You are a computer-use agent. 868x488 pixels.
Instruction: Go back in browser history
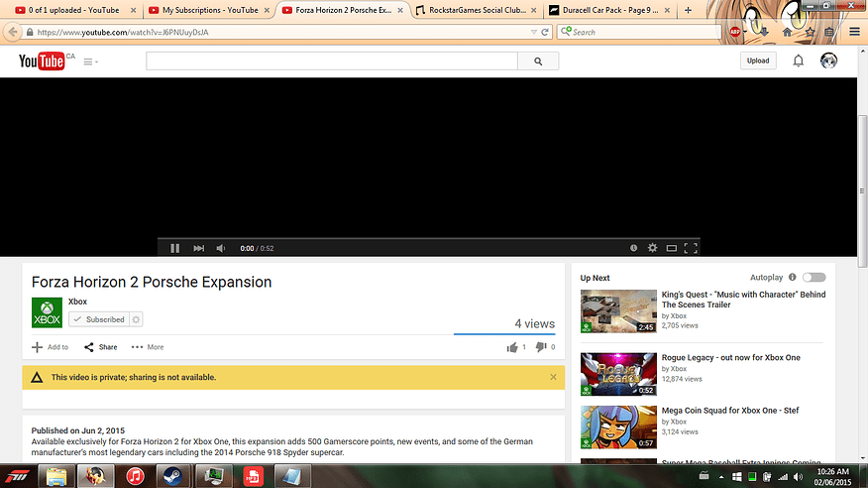tap(13, 32)
